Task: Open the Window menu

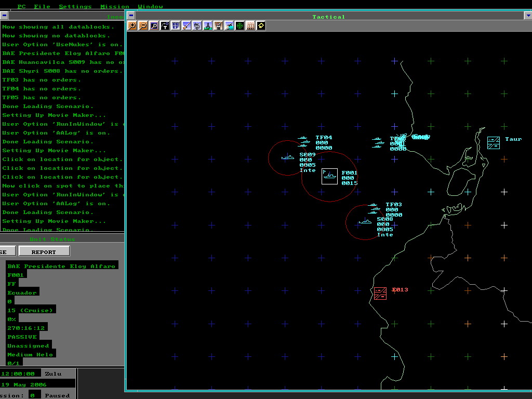Action: [151, 6]
